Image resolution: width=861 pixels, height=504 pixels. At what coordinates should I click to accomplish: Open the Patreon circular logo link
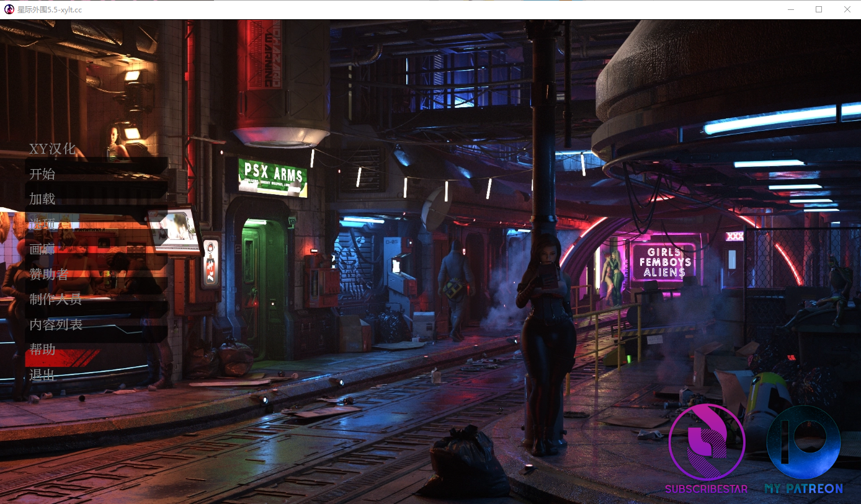(803, 441)
